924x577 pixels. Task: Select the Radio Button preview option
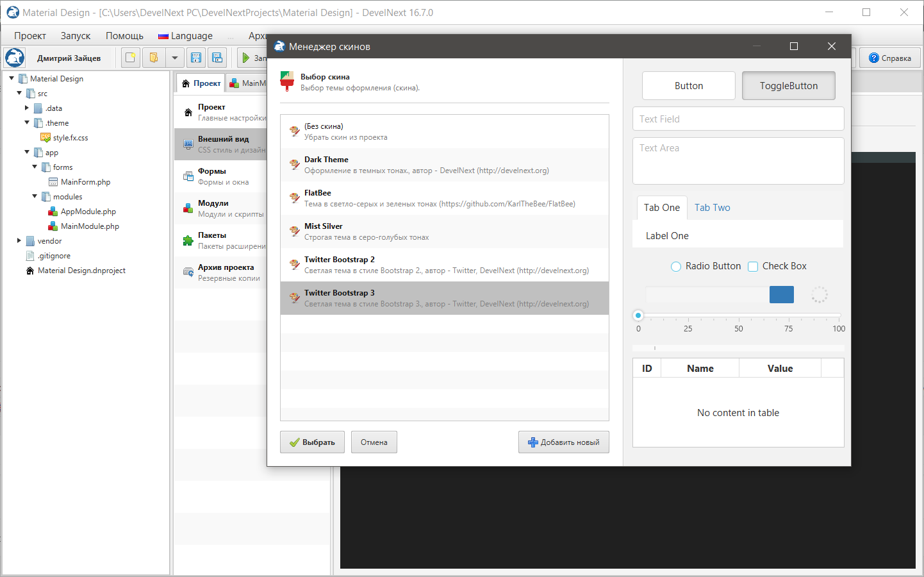[676, 267]
